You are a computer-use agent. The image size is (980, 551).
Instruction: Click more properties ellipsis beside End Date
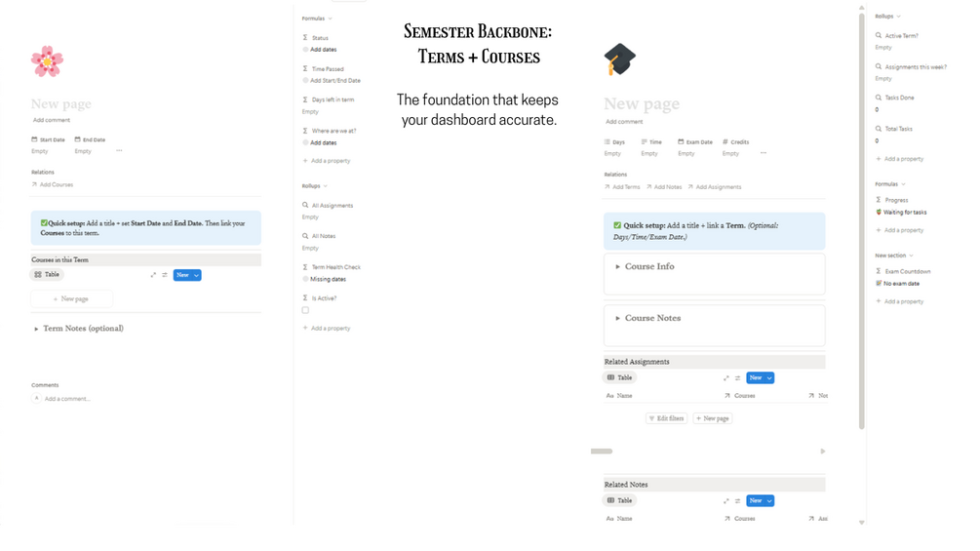point(119,151)
